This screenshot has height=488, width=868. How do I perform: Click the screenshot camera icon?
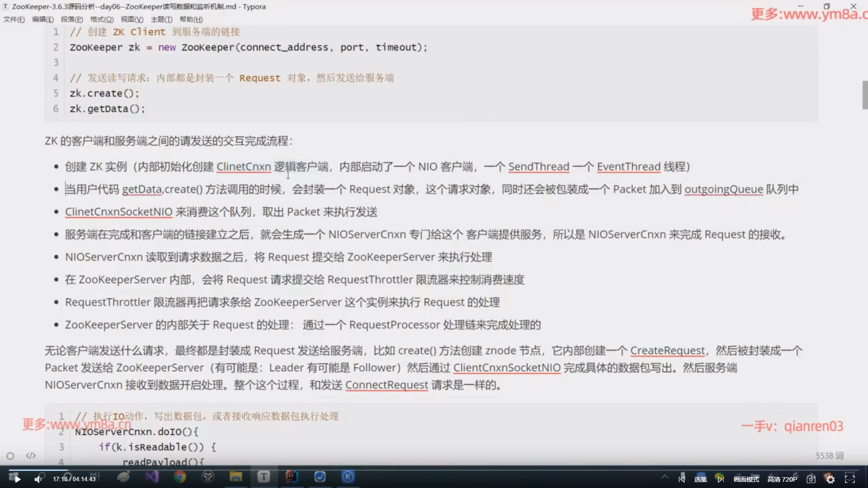[811, 479]
